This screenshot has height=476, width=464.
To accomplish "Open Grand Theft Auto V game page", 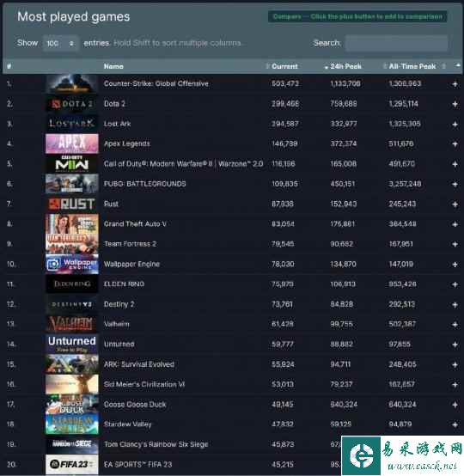I will pyautogui.click(x=135, y=224).
